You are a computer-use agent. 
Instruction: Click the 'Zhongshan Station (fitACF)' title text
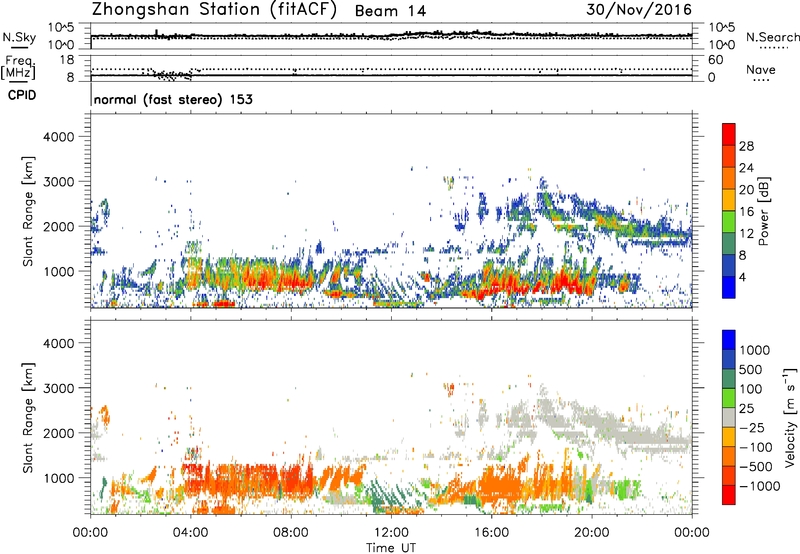[214, 10]
